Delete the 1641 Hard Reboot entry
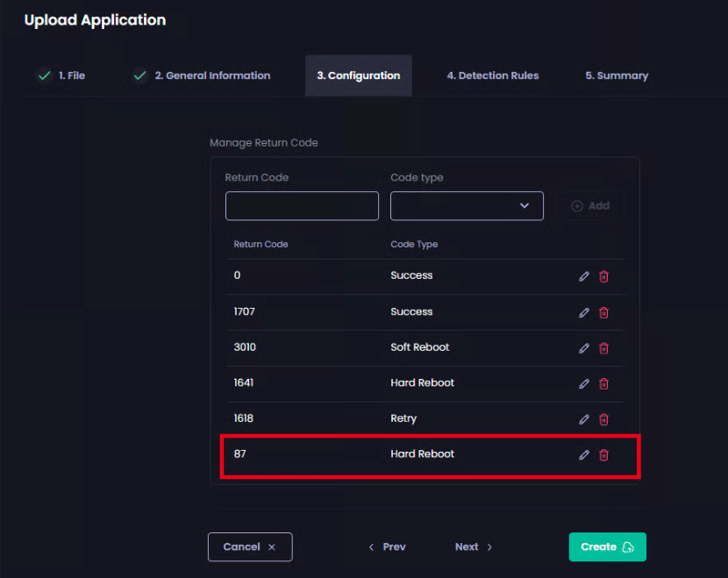The width and height of the screenshot is (728, 578). tap(603, 383)
